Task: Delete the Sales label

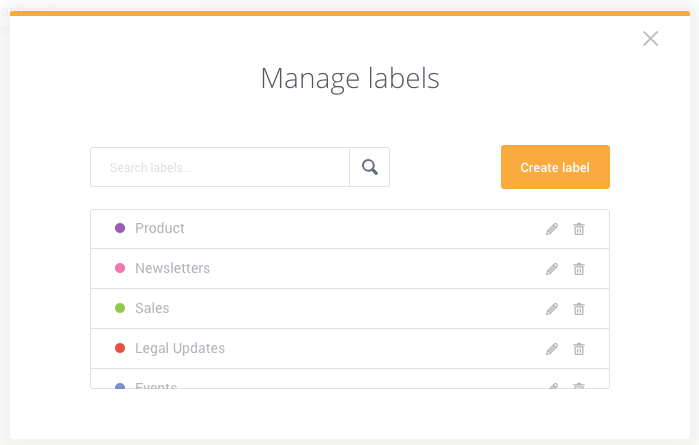Action: click(579, 309)
